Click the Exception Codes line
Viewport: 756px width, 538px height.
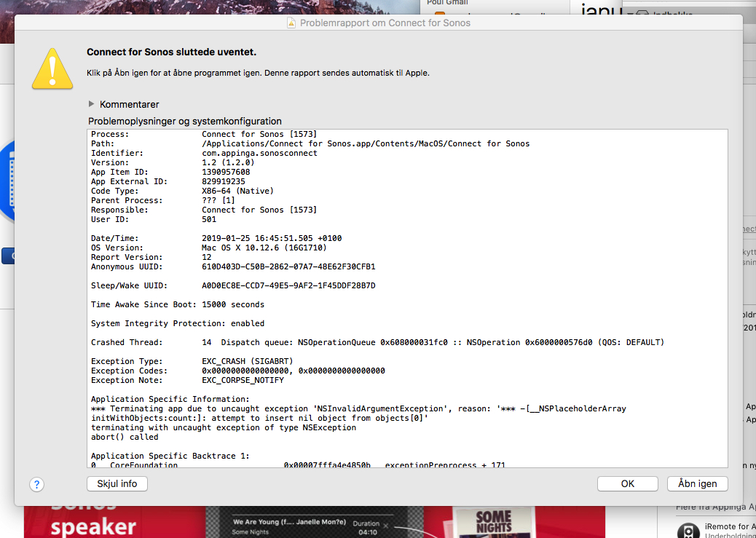[238, 371]
